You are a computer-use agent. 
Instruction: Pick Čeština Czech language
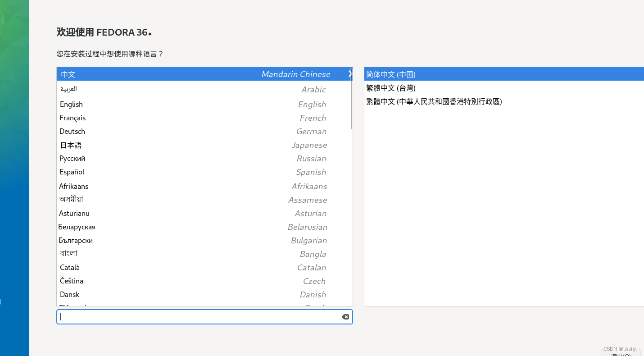pos(204,281)
